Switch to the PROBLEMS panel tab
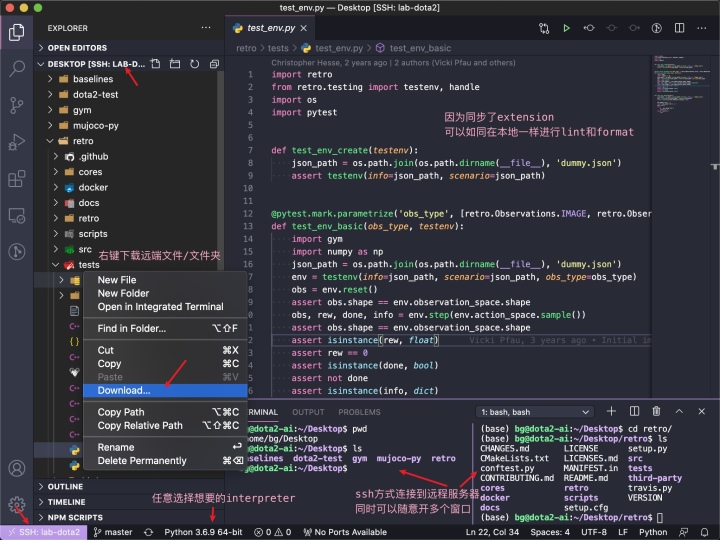Viewport: 720px width, 540px height. (359, 412)
